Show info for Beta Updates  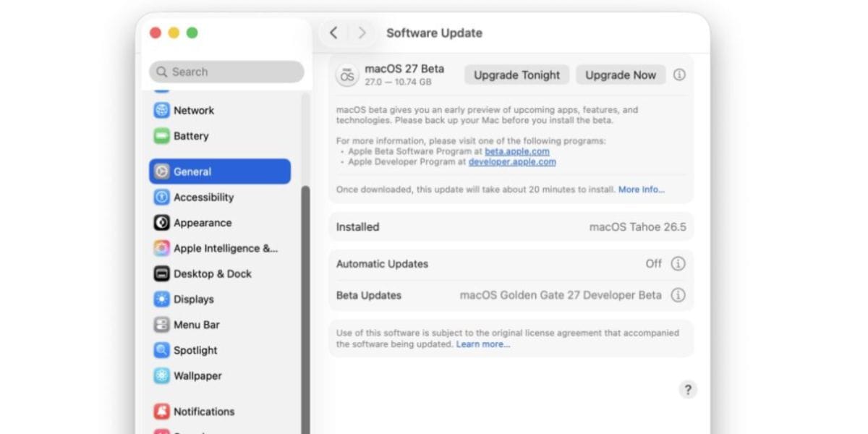[678, 295]
